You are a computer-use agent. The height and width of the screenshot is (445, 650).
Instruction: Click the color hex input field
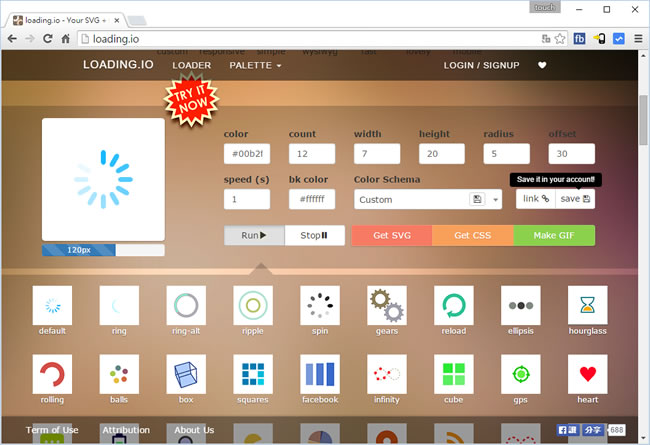click(247, 154)
